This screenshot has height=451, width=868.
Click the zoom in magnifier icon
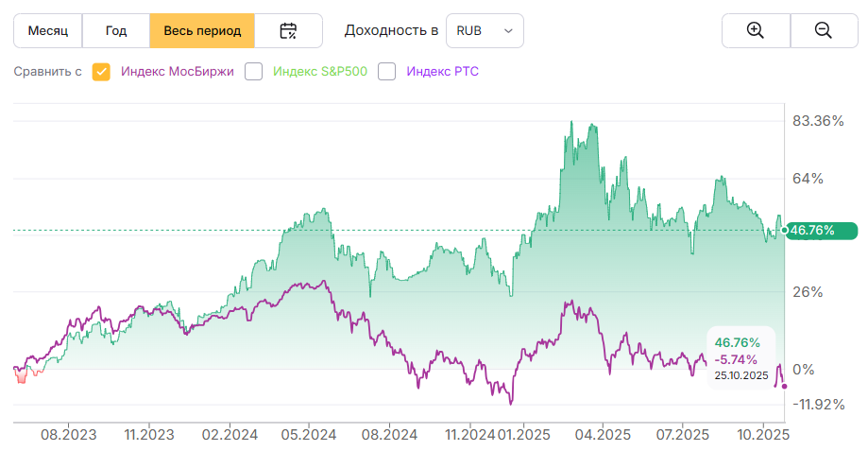(755, 30)
